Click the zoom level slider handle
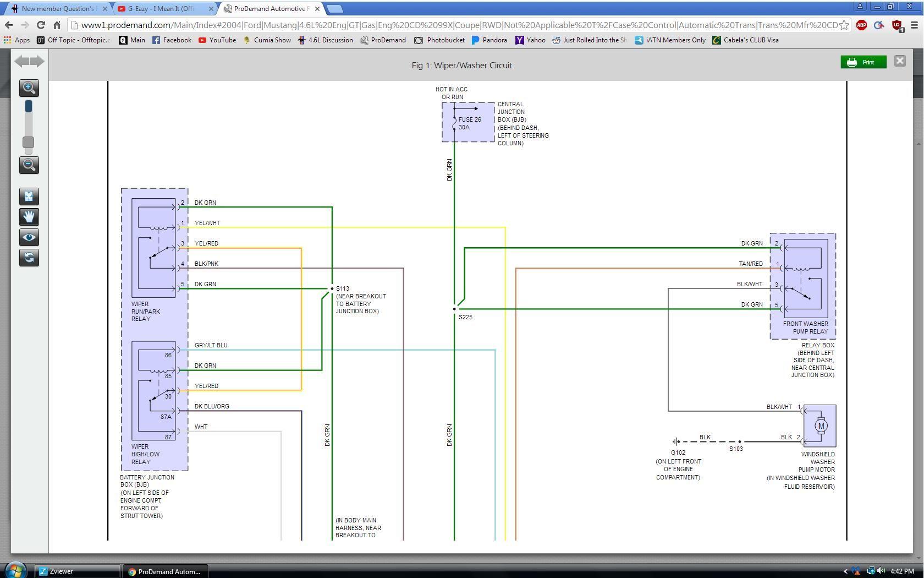Viewport: 924px width, 578px height. pyautogui.click(x=28, y=143)
